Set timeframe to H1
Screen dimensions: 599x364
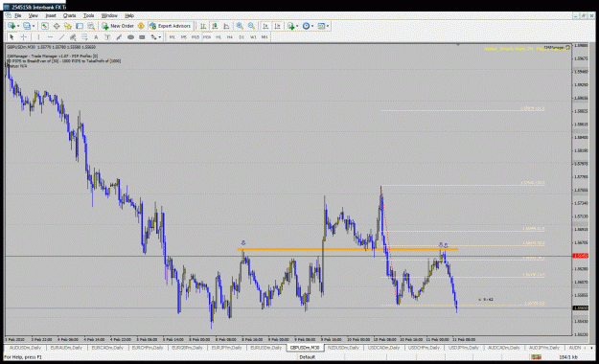(x=219, y=37)
